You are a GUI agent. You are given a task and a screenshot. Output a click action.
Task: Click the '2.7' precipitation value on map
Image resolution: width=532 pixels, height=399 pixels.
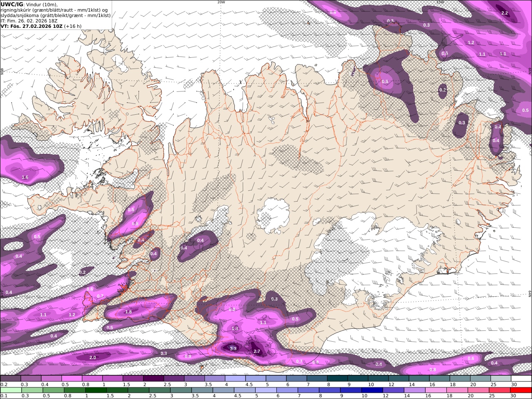(x=257, y=352)
